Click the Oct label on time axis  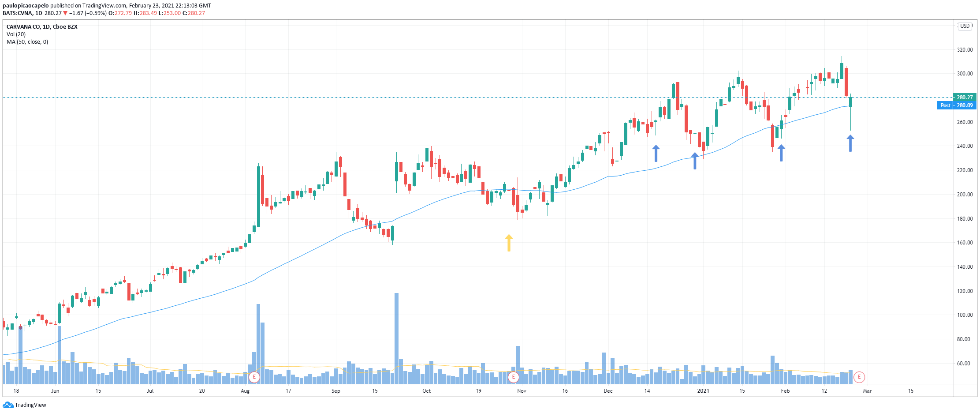pyautogui.click(x=427, y=391)
